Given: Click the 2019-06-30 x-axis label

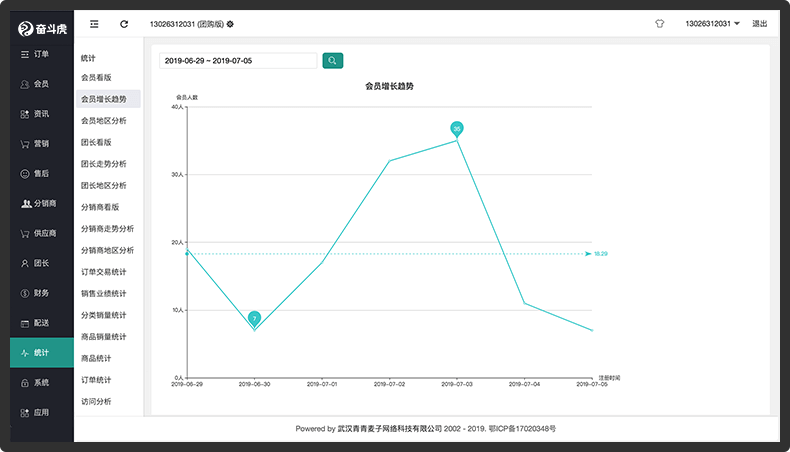Looking at the screenshot, I should [x=254, y=384].
